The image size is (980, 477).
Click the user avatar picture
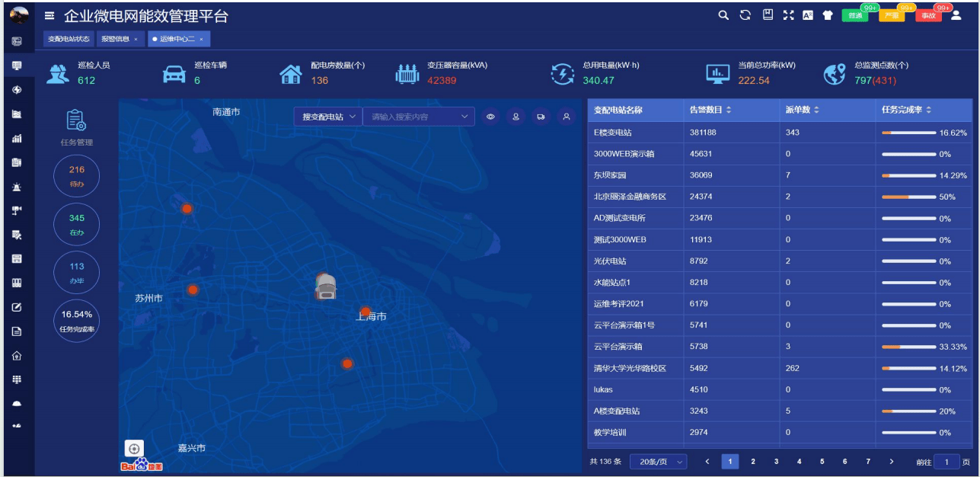(x=18, y=15)
